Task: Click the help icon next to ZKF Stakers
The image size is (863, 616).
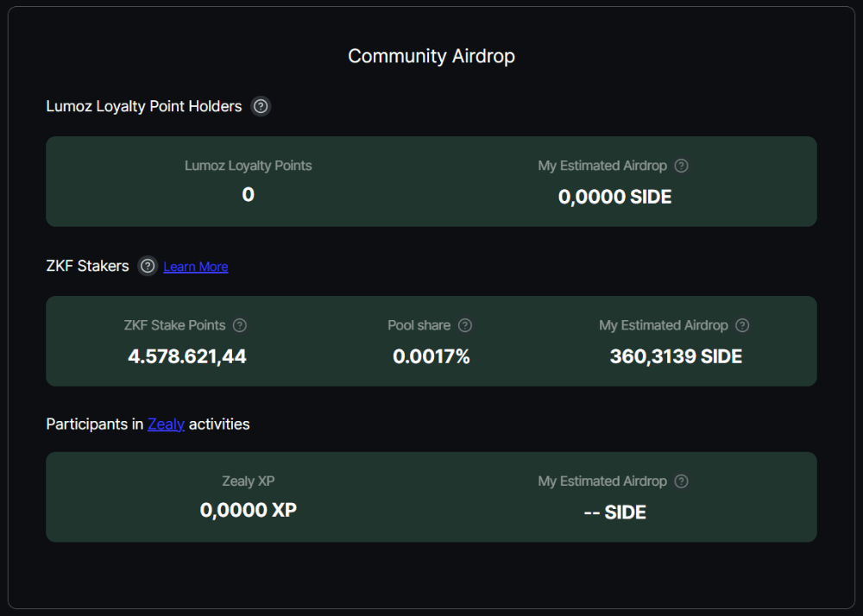Action: coord(148,266)
